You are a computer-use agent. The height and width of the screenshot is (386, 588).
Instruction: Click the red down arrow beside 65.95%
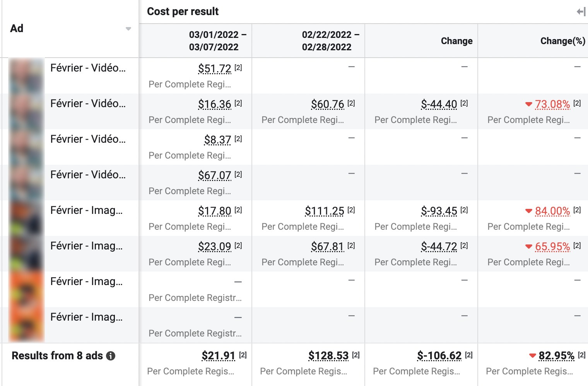coord(528,246)
